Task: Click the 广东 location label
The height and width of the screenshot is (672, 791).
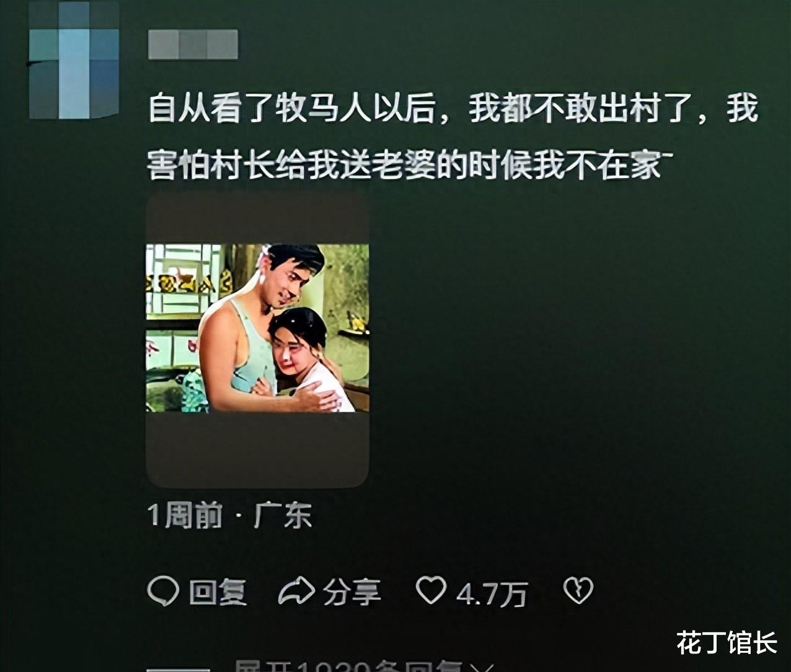Action: click(283, 516)
